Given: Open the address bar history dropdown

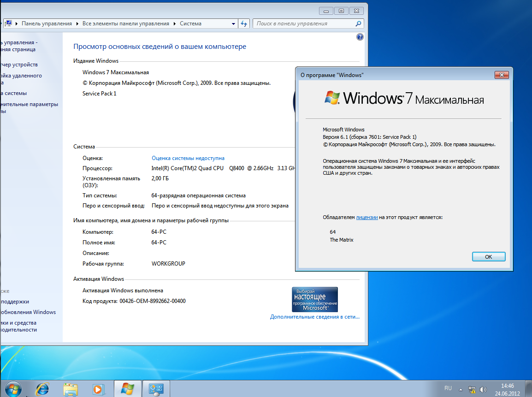Looking at the screenshot, I should (x=233, y=24).
